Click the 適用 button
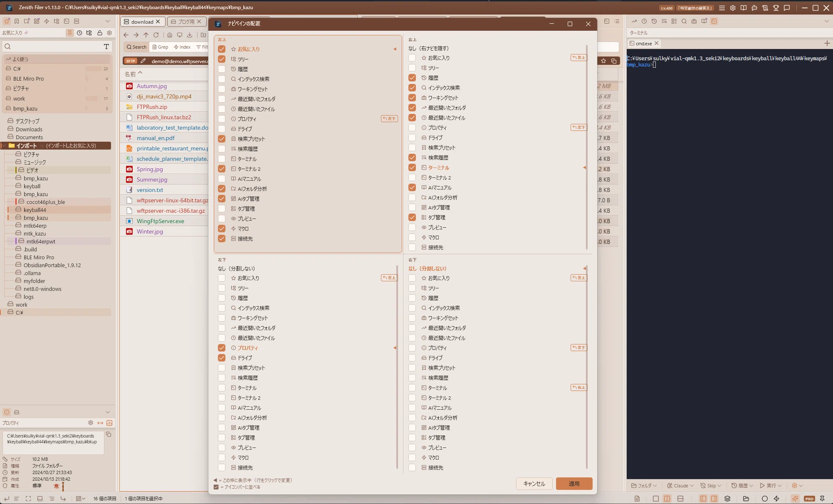Viewport: 833px width, 504px height. [x=574, y=484]
